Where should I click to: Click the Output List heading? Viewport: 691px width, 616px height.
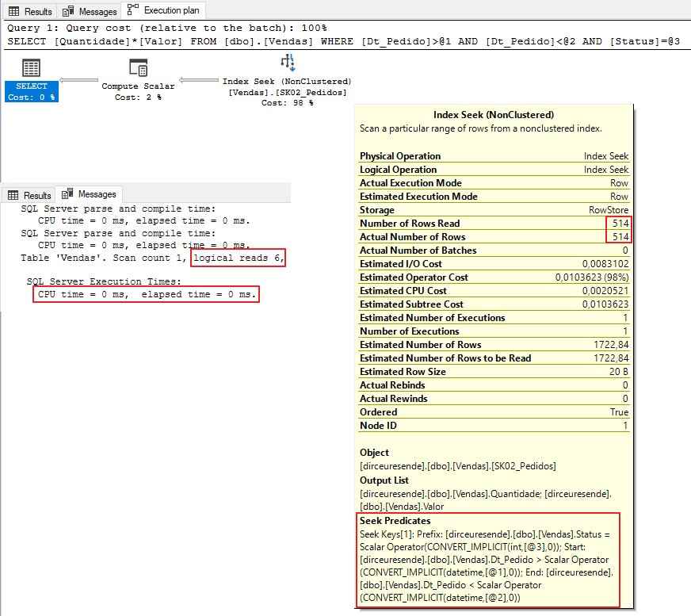tap(384, 480)
